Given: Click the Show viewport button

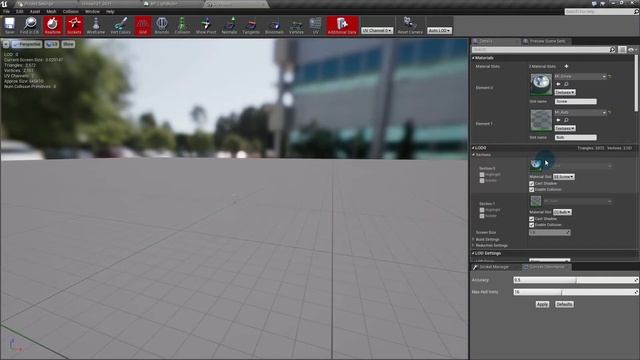Looking at the screenshot, I should tap(68, 44).
